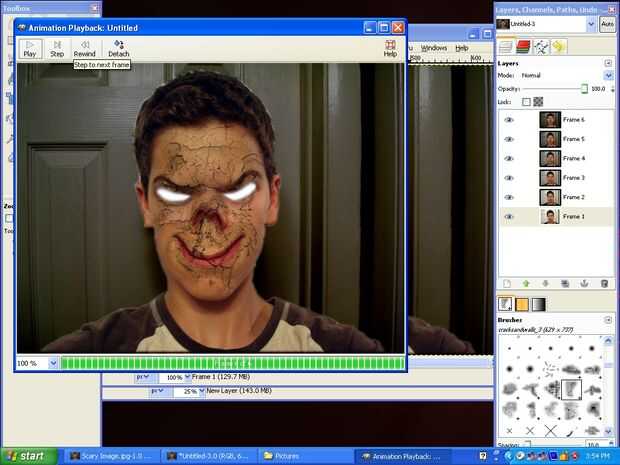Detach the animation from the dialog

click(x=119, y=49)
